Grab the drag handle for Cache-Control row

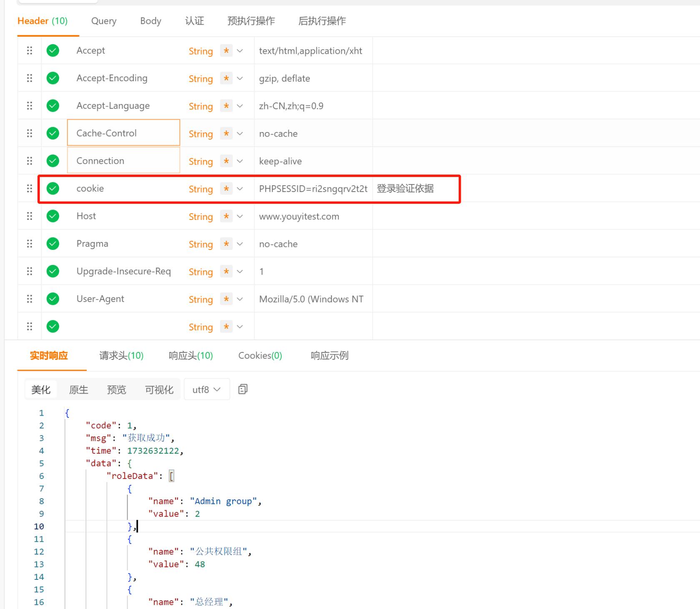[x=30, y=133]
